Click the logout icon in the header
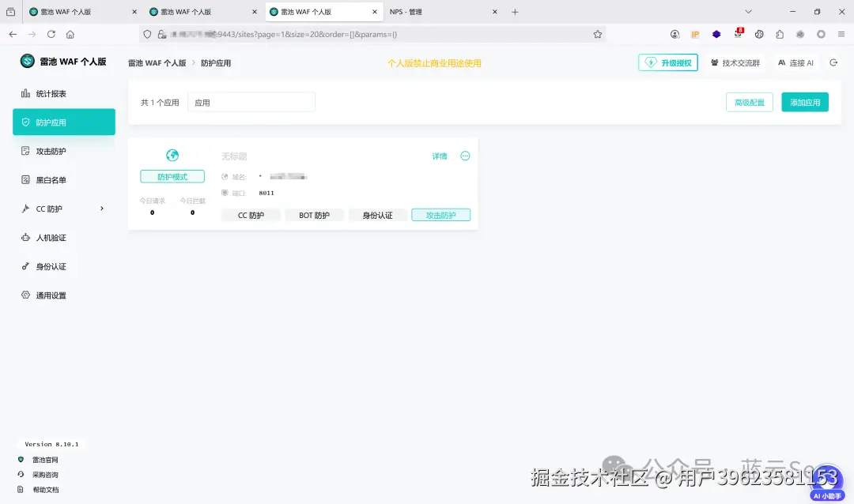854x504 pixels. pyautogui.click(x=833, y=62)
